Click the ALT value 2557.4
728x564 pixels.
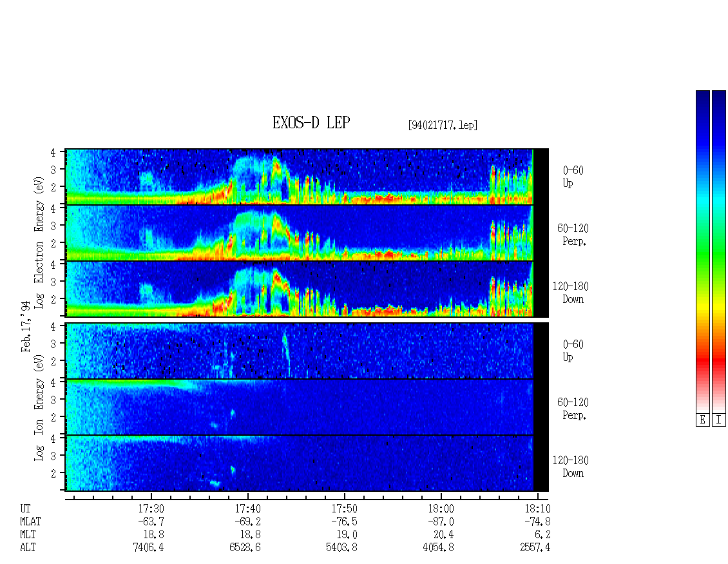pyautogui.click(x=535, y=548)
